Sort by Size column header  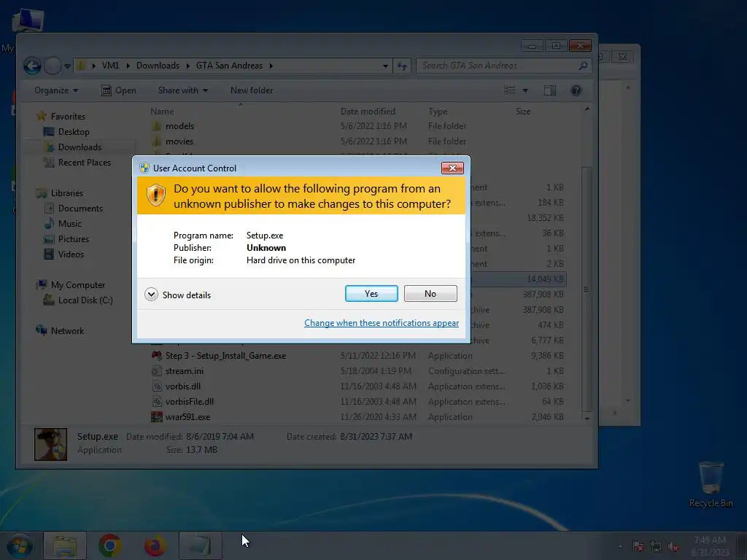pos(522,112)
